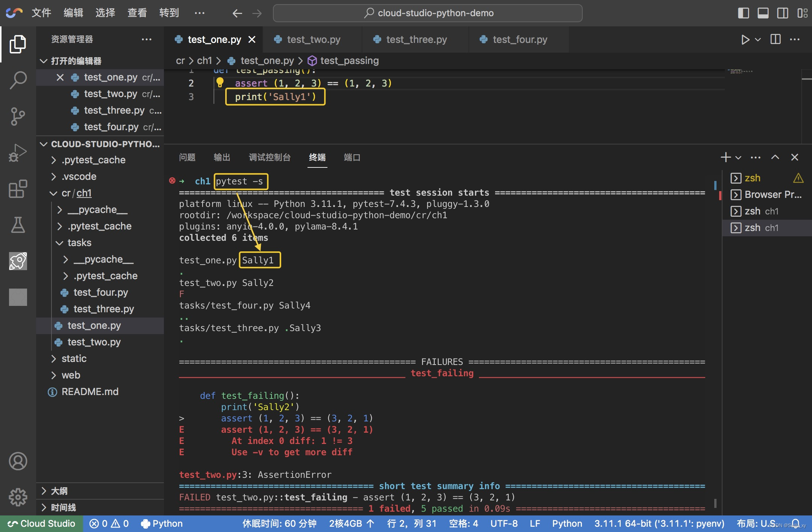Switch to the Ports panel tab
Viewport: 812px width, 532px height.
(352, 157)
